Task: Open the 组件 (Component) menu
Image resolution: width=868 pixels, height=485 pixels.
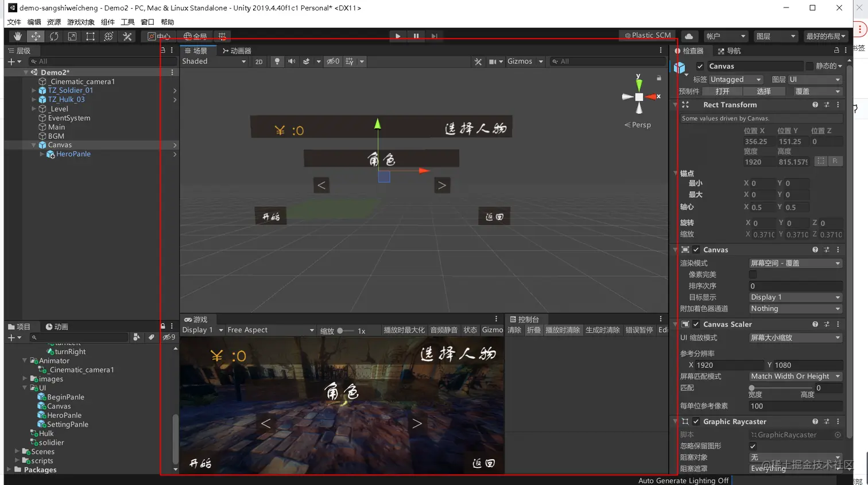Action: (x=108, y=22)
